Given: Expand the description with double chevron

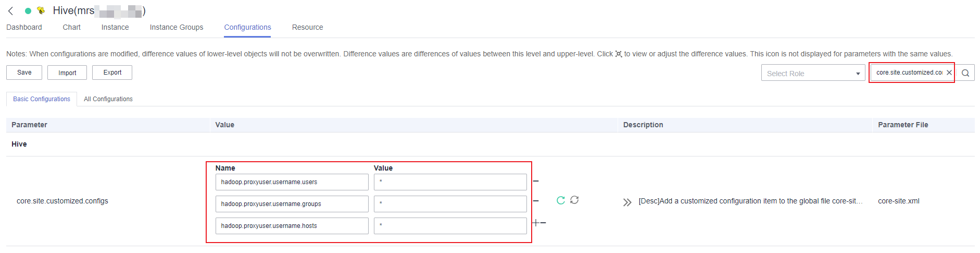Looking at the screenshot, I should click(627, 202).
